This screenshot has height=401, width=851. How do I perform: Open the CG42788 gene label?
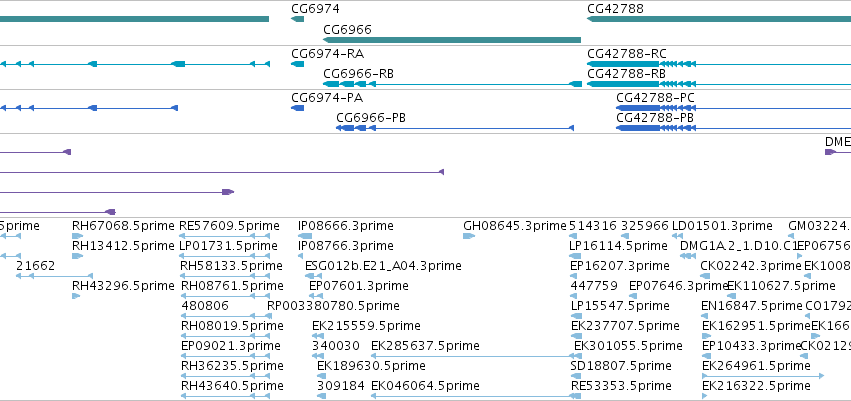615,9
